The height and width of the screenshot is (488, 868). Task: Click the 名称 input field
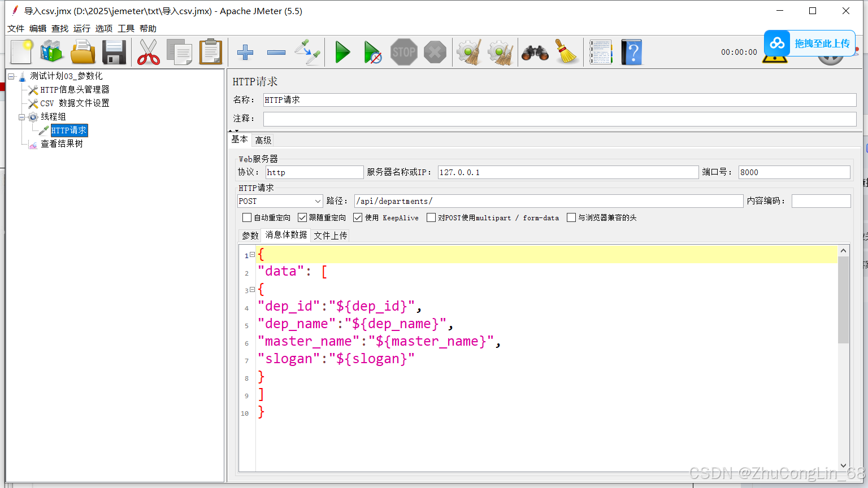point(559,100)
